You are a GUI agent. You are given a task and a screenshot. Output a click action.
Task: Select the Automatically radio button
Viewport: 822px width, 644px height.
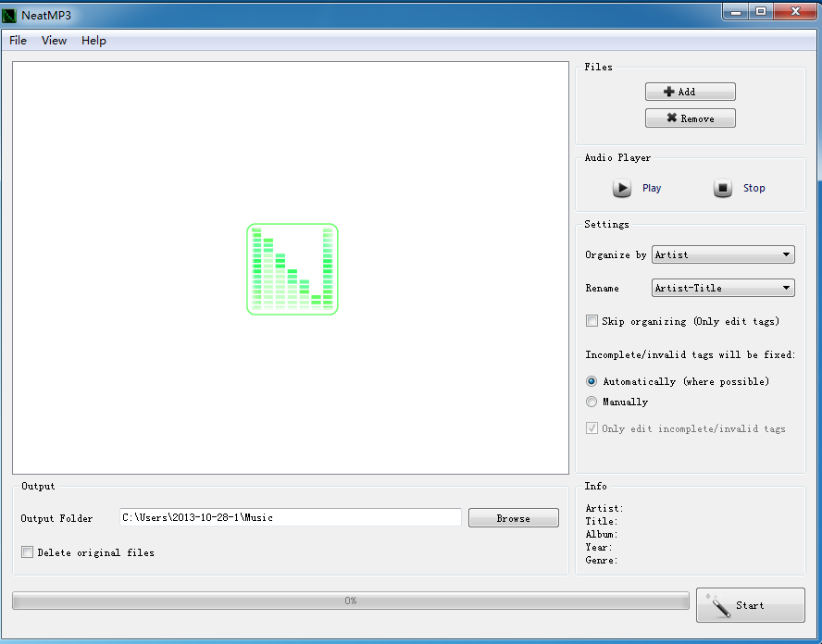tap(592, 381)
